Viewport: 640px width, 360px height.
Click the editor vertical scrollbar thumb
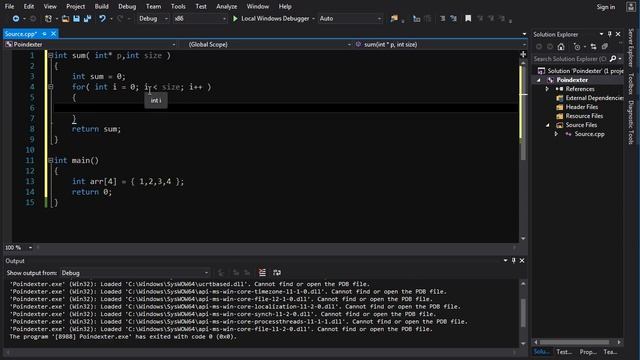[523, 113]
